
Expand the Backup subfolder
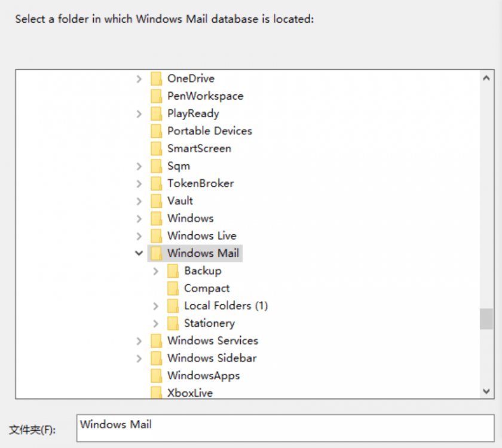pyautogui.click(x=155, y=271)
